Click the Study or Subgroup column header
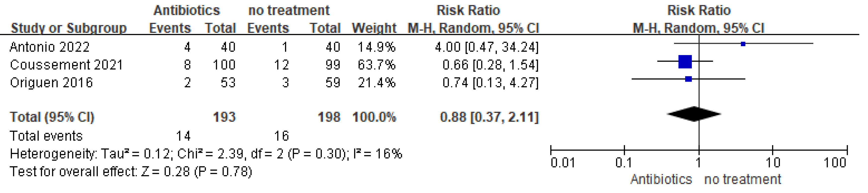This screenshot has width=868, height=193. tap(69, 28)
